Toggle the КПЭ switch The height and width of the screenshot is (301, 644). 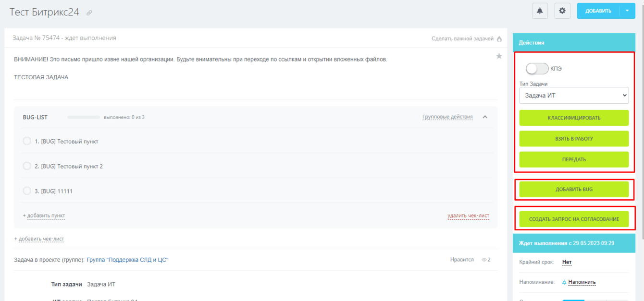[537, 69]
